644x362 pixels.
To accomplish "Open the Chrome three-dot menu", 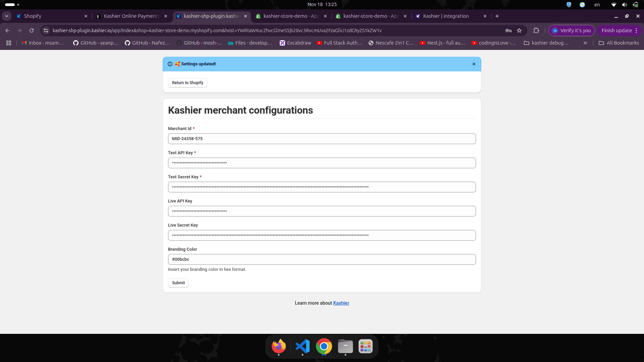I will point(636,31).
